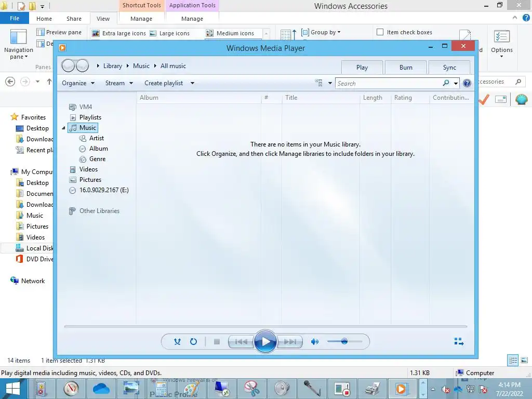Click the Windows Start button
The image size is (532, 399).
13,389
